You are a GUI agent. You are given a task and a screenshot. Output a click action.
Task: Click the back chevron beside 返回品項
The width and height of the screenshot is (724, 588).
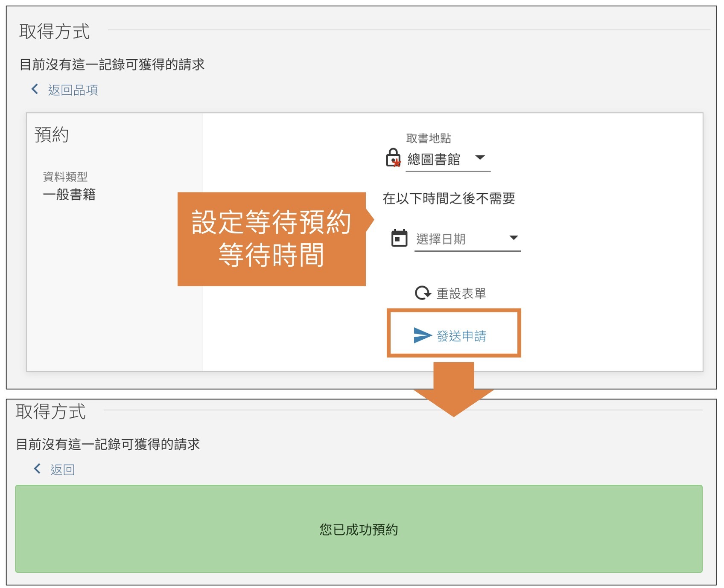(x=35, y=89)
